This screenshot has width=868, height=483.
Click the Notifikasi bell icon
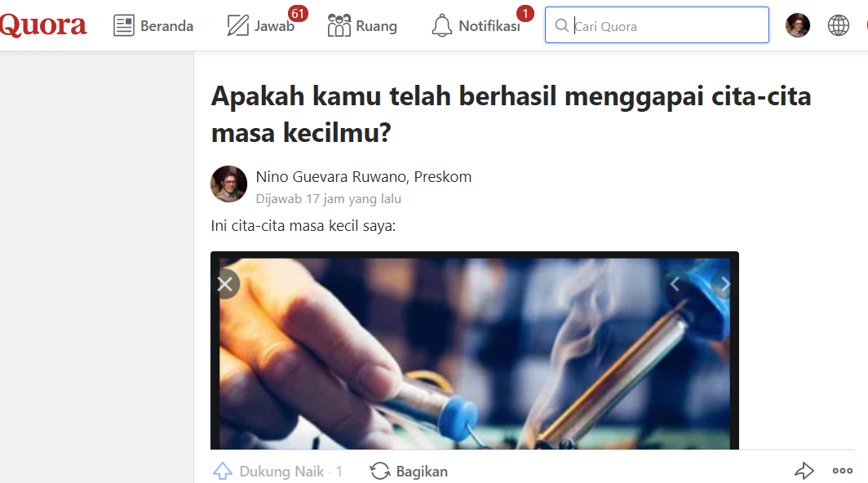[x=442, y=25]
